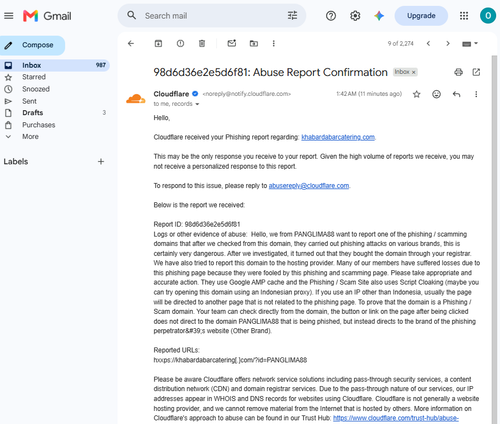Click the Reported URLs label
The image size is (500, 424).
pyautogui.click(x=176, y=350)
